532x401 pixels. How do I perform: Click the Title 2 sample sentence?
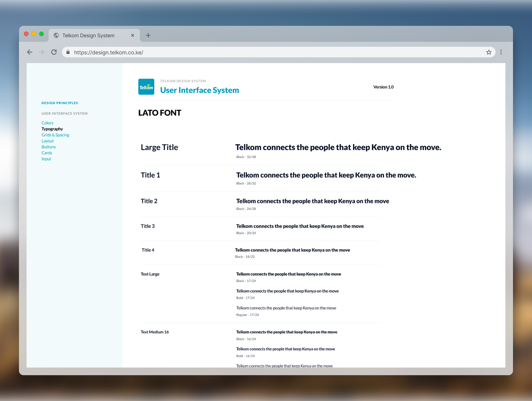tap(313, 201)
